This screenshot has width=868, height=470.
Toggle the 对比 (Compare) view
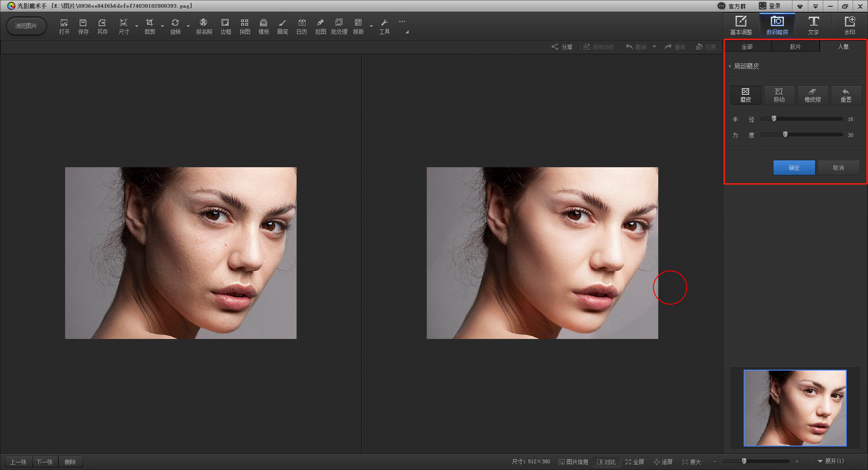click(606, 462)
